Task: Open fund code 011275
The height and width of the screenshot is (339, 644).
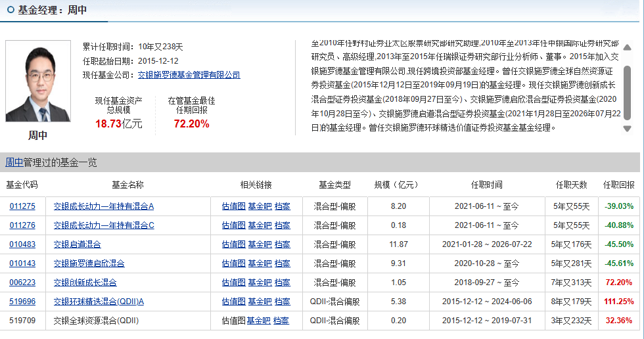Action: 22,206
